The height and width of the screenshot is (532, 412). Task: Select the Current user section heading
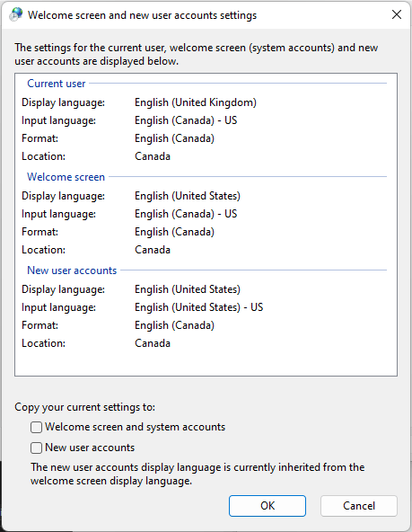click(x=57, y=84)
